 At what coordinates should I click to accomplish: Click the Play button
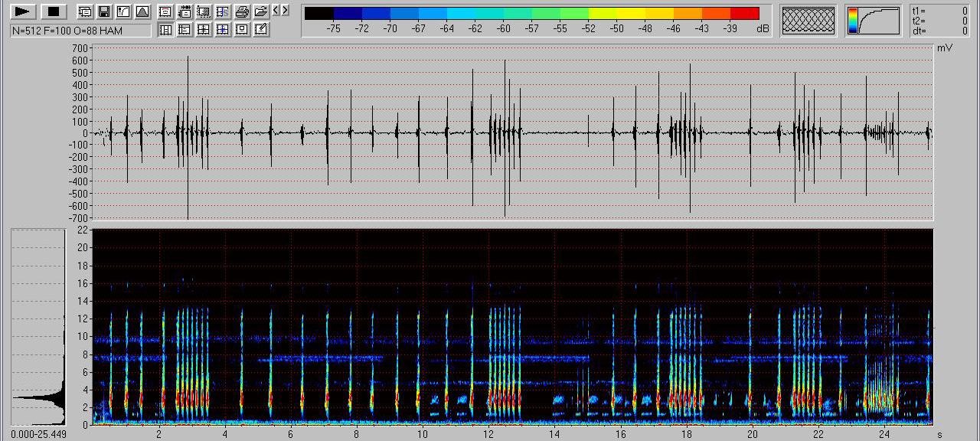23,11
